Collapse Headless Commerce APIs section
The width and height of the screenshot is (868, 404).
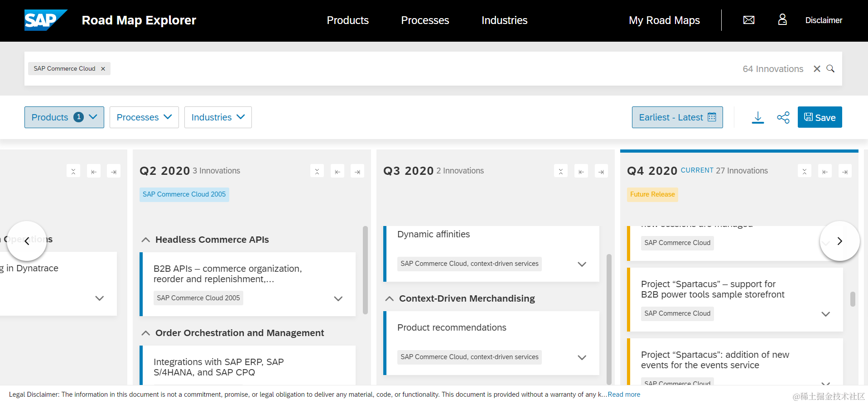click(146, 240)
